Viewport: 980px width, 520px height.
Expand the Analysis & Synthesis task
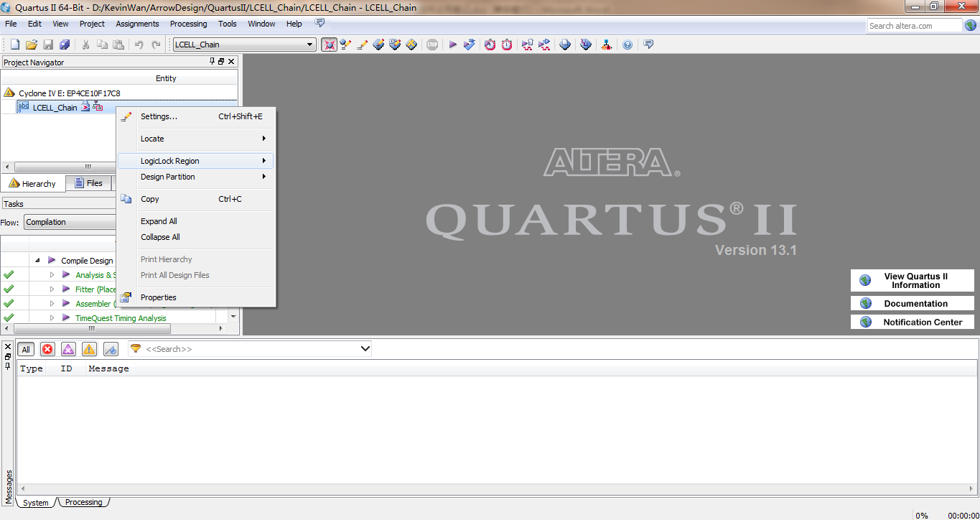click(52, 275)
